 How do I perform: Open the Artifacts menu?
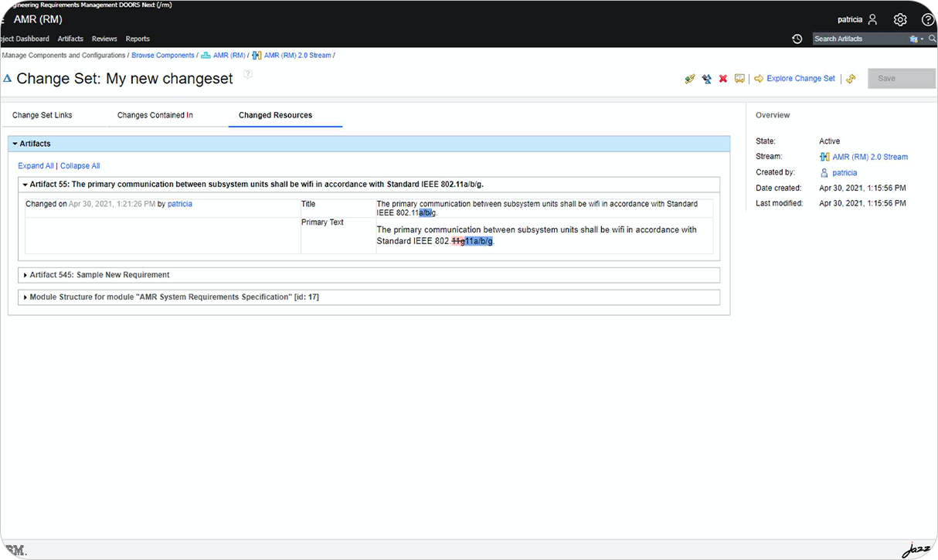(x=70, y=39)
